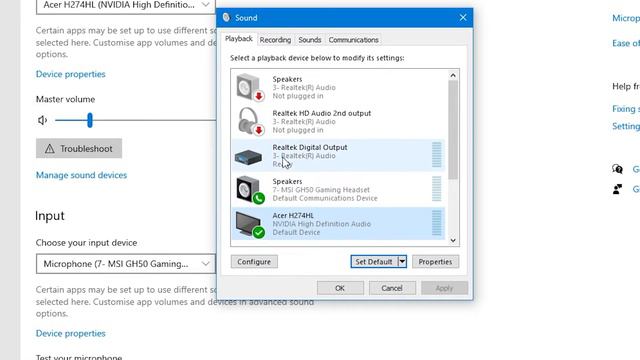Open the device Properties button
The width and height of the screenshot is (640, 360).
tap(435, 262)
